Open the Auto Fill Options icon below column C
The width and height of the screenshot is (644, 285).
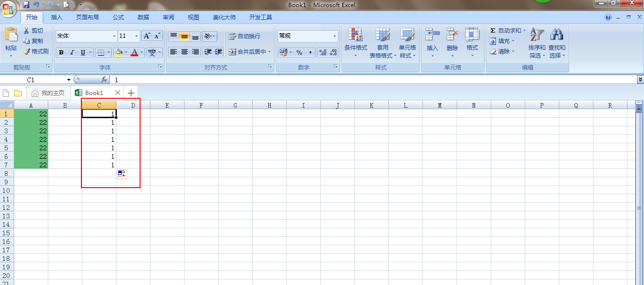(x=122, y=174)
